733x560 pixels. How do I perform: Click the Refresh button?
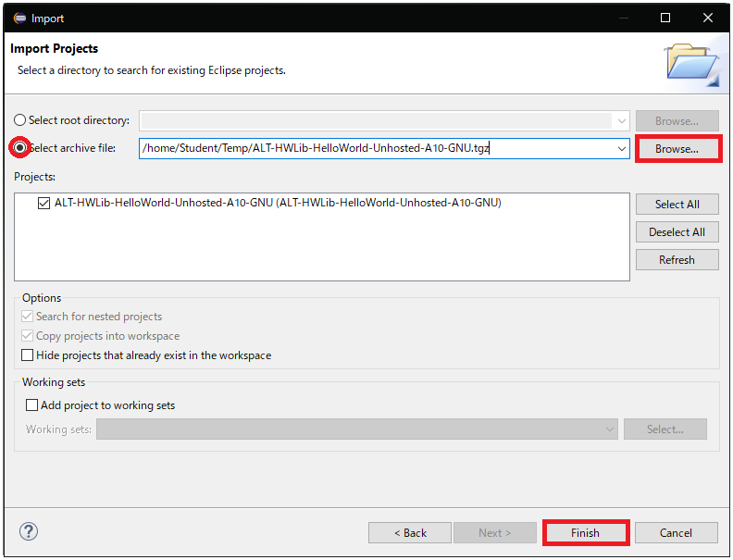point(677,259)
